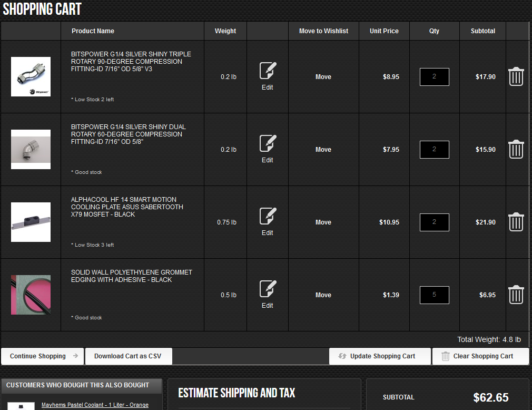Open Mayhems Pastel Coolant Orange link
The image size is (532, 410).
(x=95, y=405)
